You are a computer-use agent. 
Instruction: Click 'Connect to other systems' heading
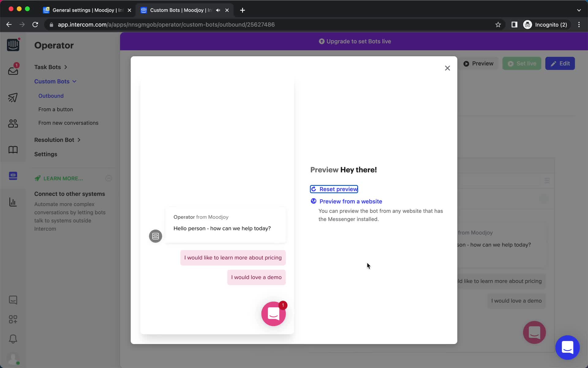(70, 194)
